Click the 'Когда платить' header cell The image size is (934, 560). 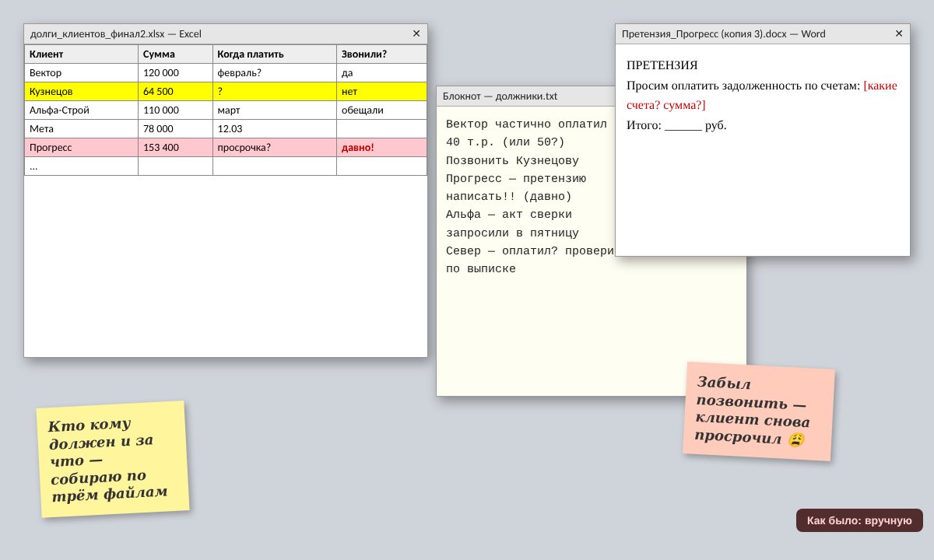tap(275, 54)
